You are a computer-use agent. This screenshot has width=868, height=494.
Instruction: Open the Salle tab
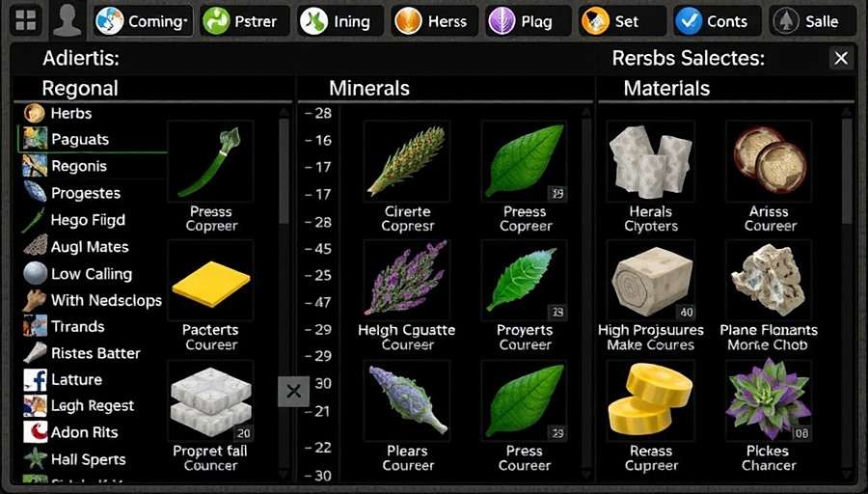tap(813, 21)
